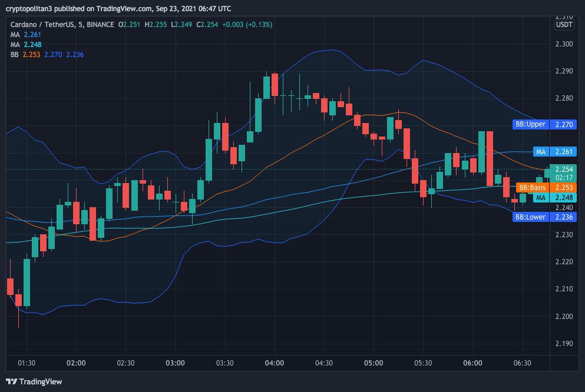
Task: Click the BB:Upper price label
Action: 531,124
